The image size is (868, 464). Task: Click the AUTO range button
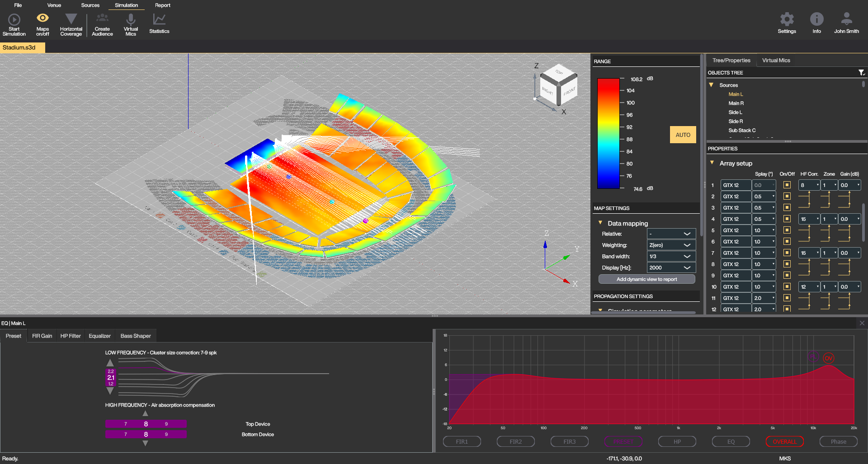pos(683,135)
